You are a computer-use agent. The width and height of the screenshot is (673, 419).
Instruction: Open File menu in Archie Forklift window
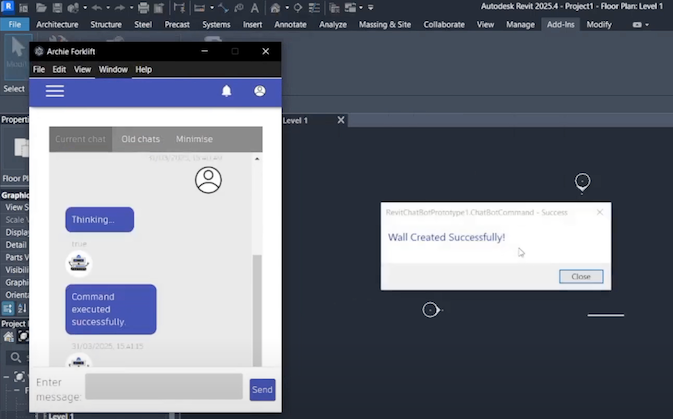pos(39,70)
